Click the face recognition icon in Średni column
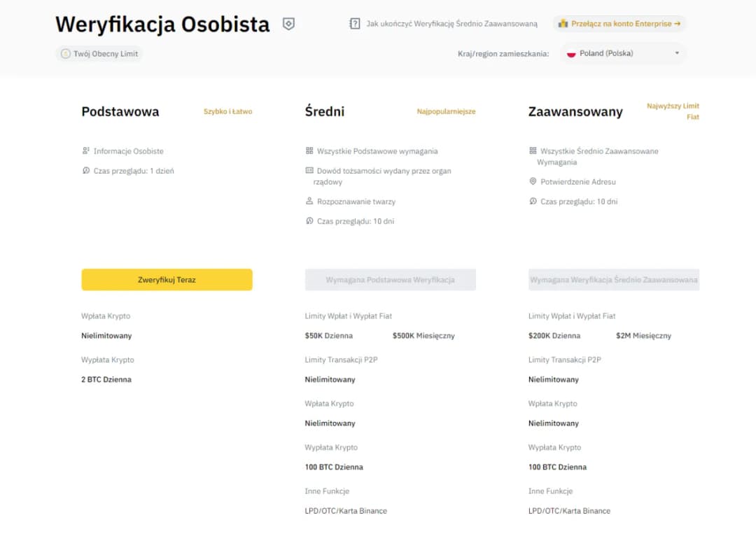 [309, 201]
